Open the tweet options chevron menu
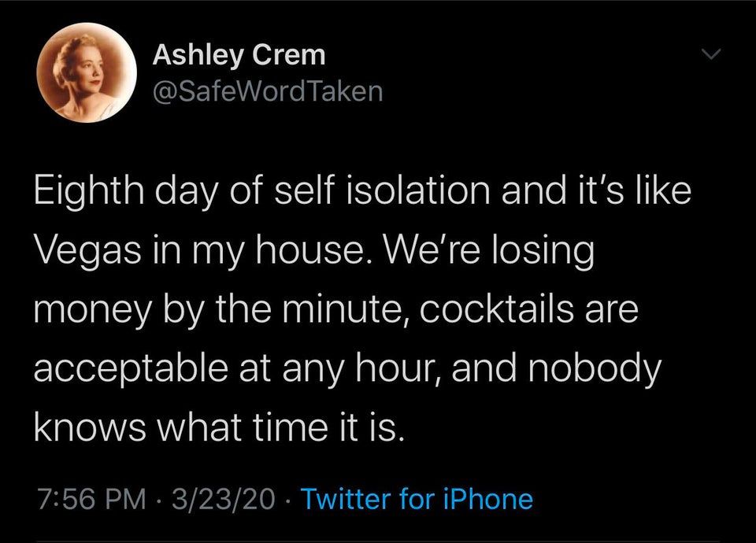The image size is (756, 543). pos(711,54)
